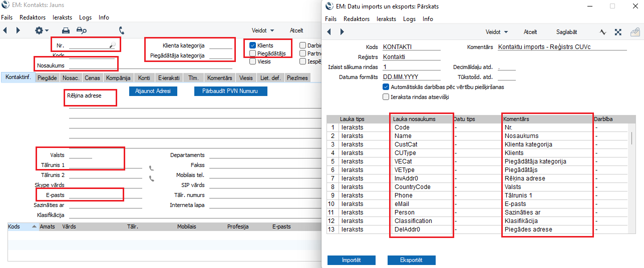This screenshot has height=268, width=644.
Task: Click the magnifier icon in Nr. field
Action: 113,45
